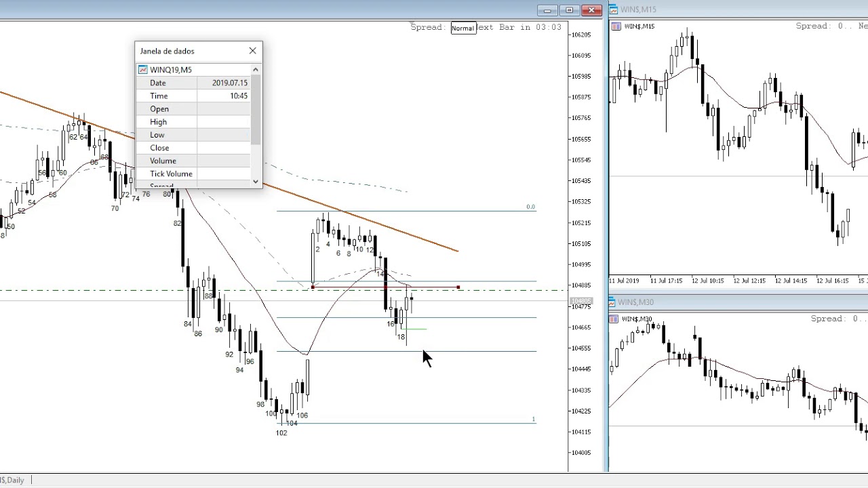Select the Tick Volume row in data window
Image resolution: width=868 pixels, height=488 pixels.
193,174
